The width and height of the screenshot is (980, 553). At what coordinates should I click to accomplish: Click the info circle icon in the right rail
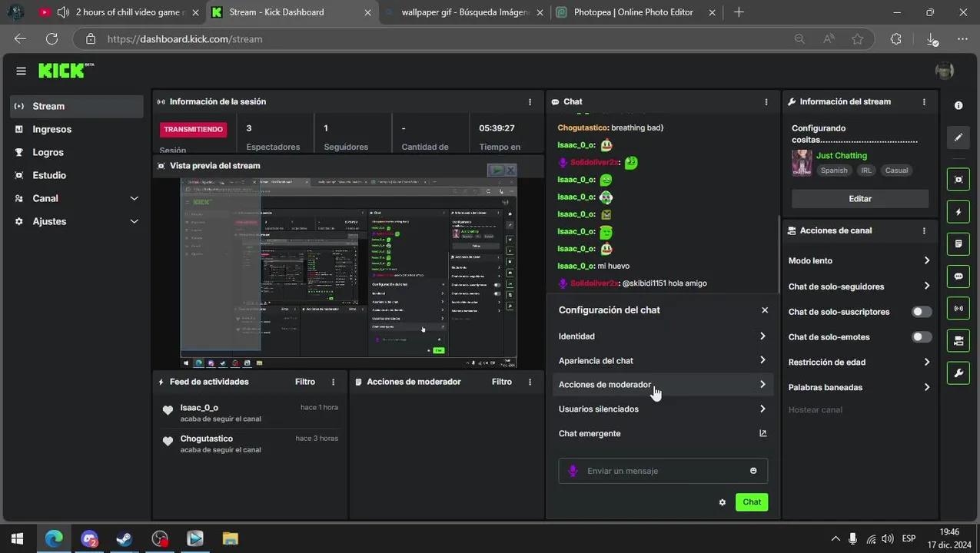(958, 105)
